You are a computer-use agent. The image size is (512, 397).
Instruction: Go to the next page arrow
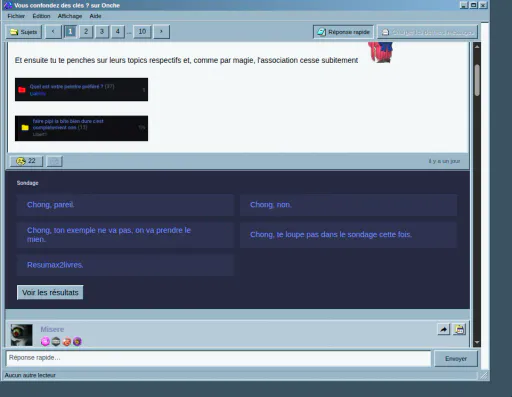(161, 32)
